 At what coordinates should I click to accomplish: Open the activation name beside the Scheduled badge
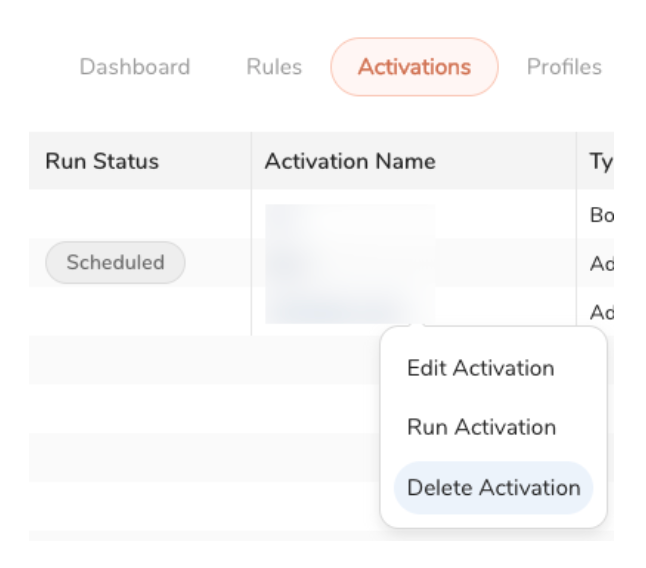click(x=350, y=263)
